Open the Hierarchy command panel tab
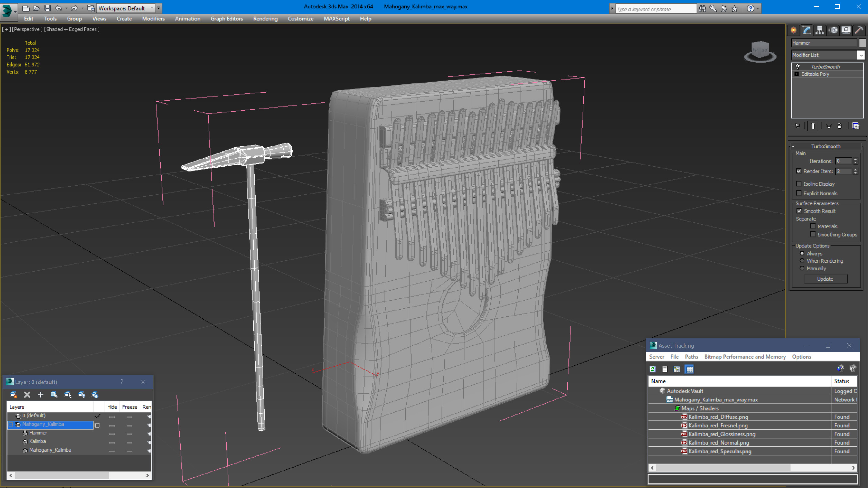 (x=819, y=30)
